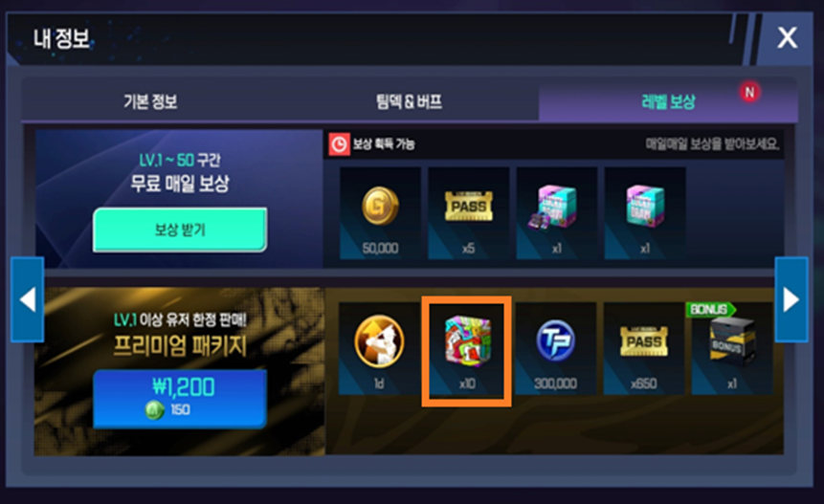
Task: Tap the fourth daily reward card pack
Action: [x=645, y=213]
